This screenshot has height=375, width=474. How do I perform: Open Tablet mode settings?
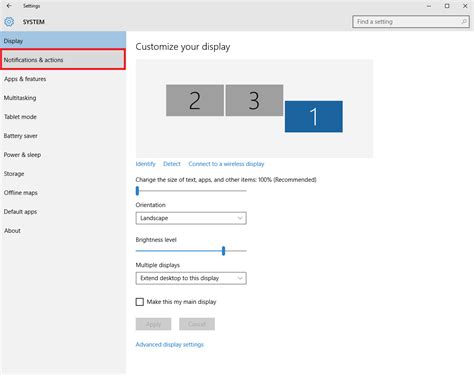coord(63,117)
